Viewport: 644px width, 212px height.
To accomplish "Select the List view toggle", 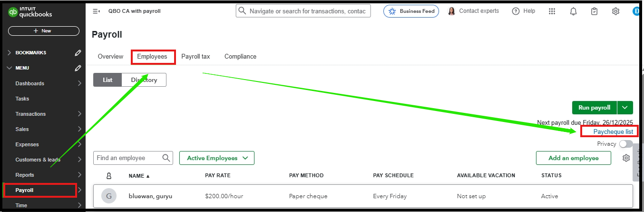I will pyautogui.click(x=107, y=80).
